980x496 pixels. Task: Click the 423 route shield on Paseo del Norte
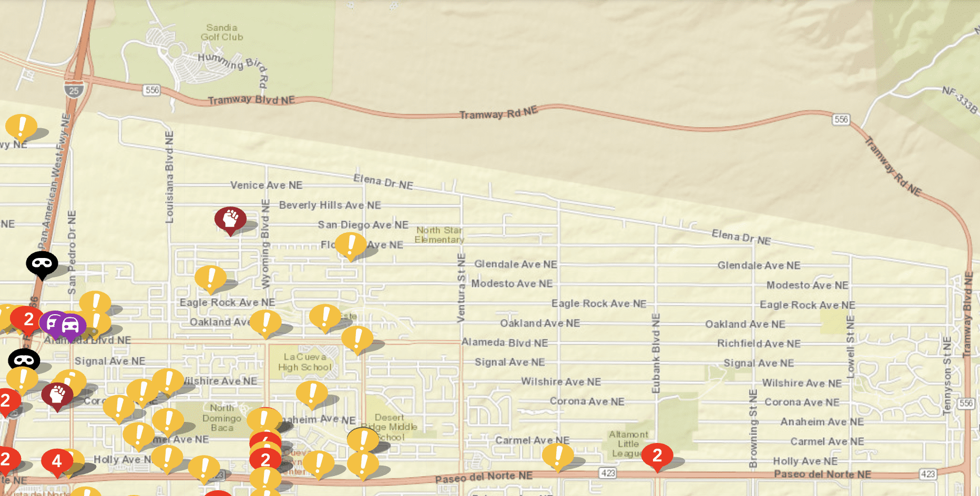(608, 473)
